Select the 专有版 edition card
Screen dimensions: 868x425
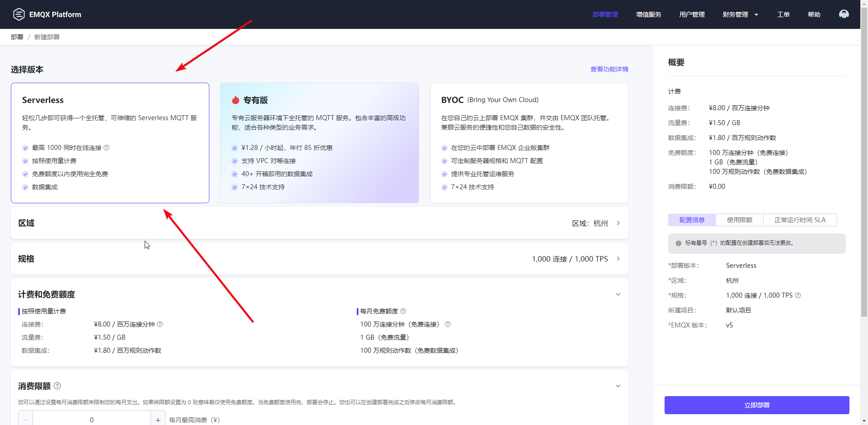click(319, 143)
